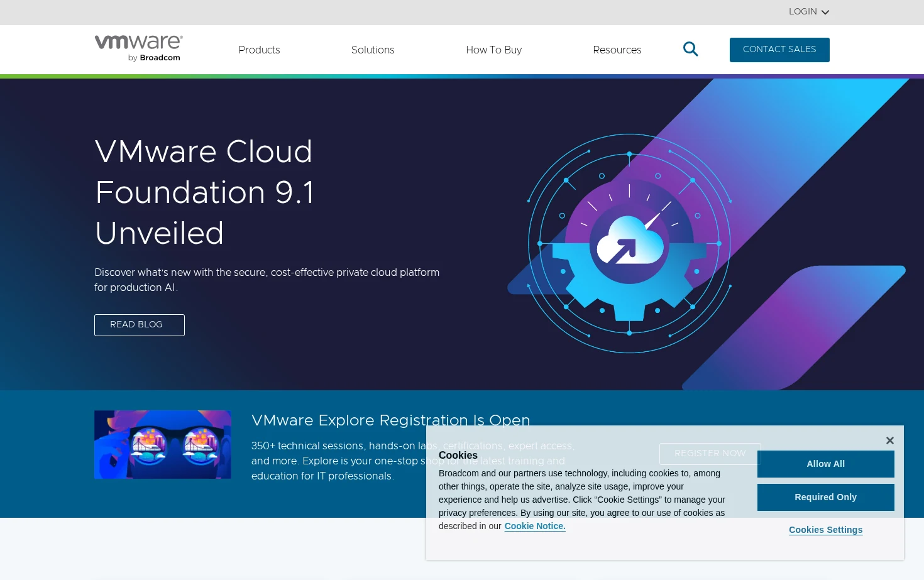Viewport: 924px width, 580px height.
Task: Choose Required Only cookies
Action: click(x=825, y=497)
